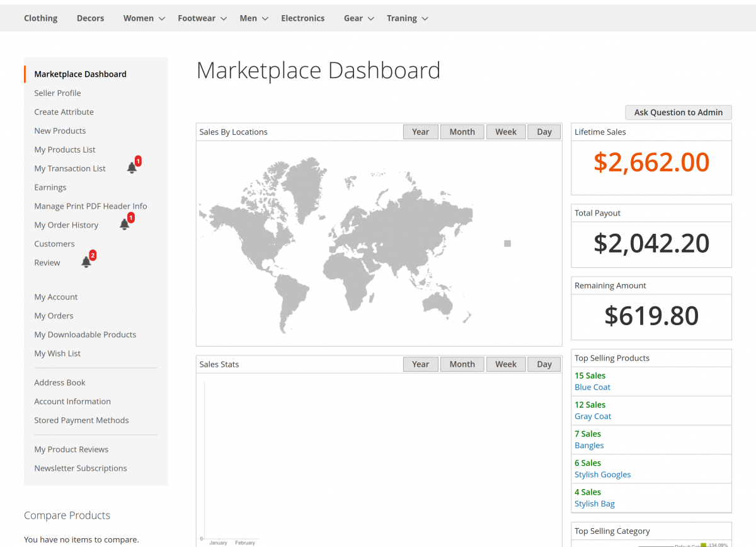Select Marketplace Dashboard in sidebar
The height and width of the screenshot is (547, 756).
80,74
